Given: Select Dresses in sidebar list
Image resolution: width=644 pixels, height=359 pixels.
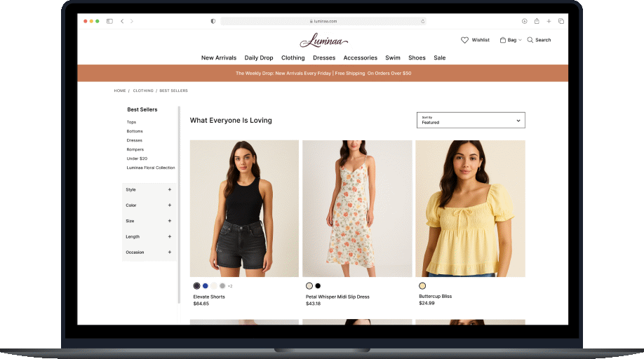Looking at the screenshot, I should tap(134, 140).
